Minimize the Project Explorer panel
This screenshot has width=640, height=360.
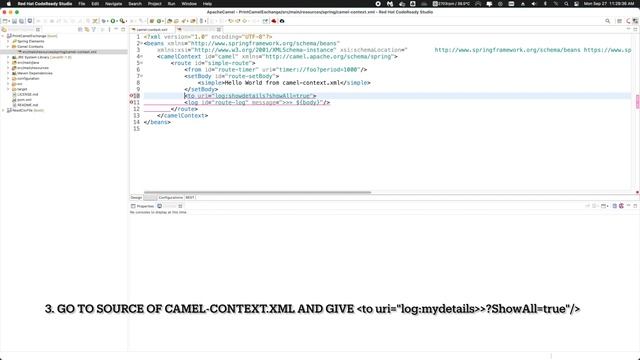point(116,29)
